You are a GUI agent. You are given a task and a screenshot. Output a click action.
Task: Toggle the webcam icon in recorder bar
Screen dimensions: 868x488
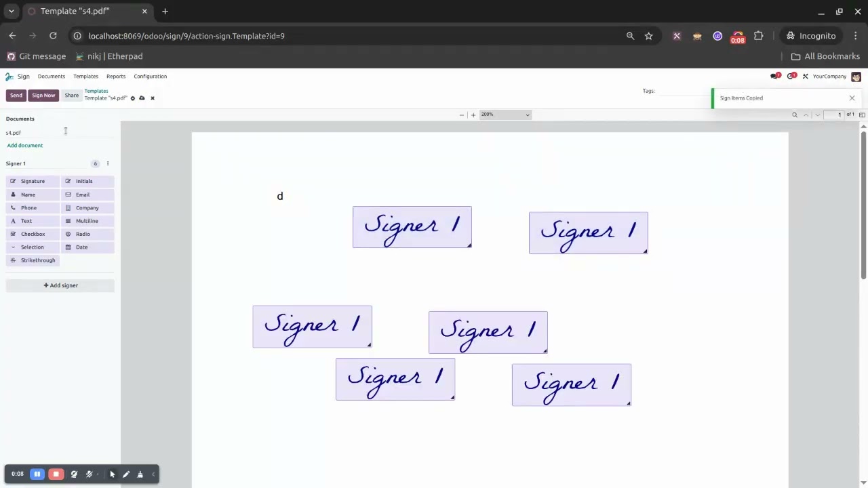[74, 474]
